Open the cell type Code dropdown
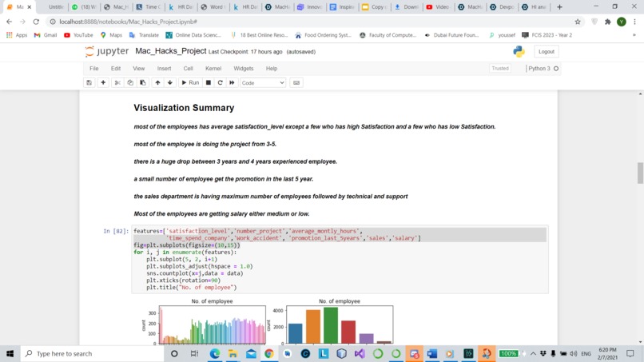 263,82
